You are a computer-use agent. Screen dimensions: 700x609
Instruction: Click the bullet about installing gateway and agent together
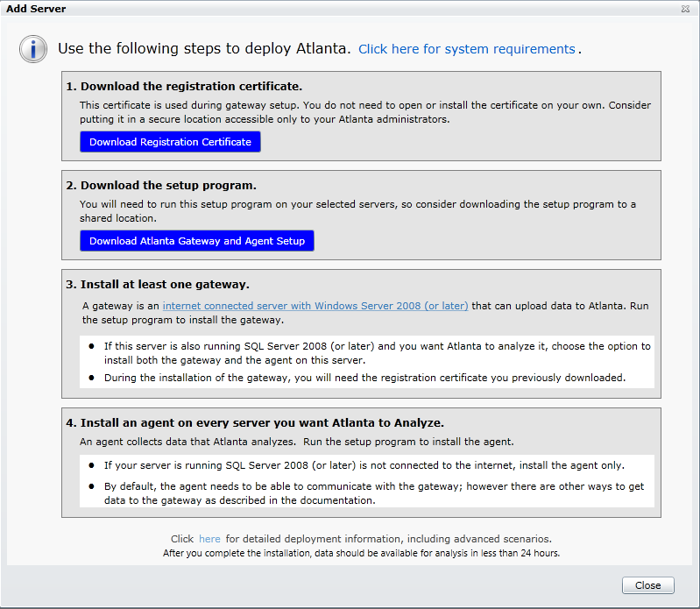377,353
